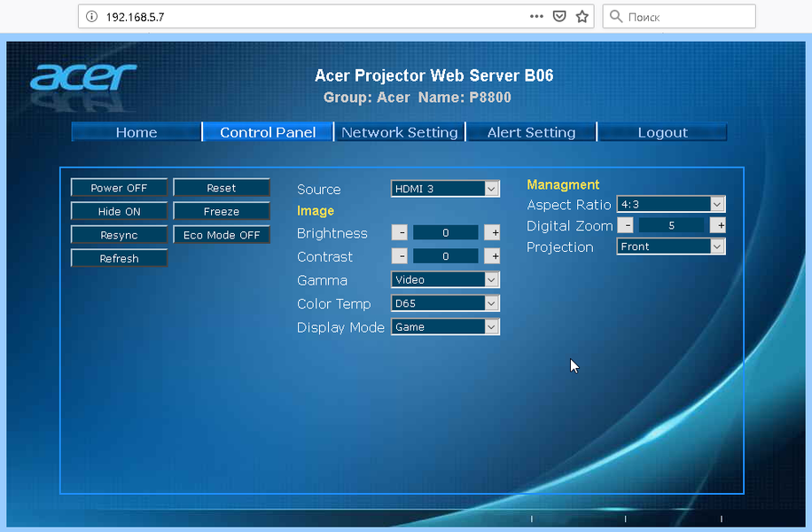This screenshot has width=812, height=532.
Task: Click the Color Temp label
Action: tap(334, 303)
